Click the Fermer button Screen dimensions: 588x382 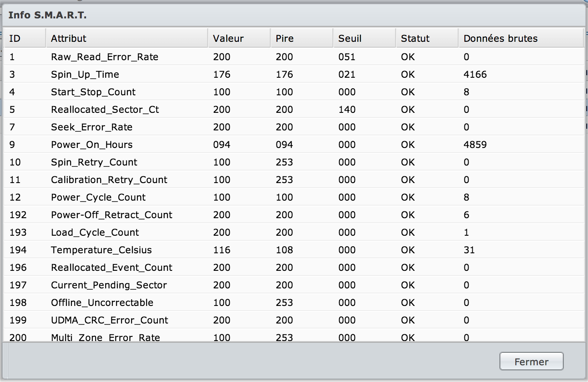(531, 362)
